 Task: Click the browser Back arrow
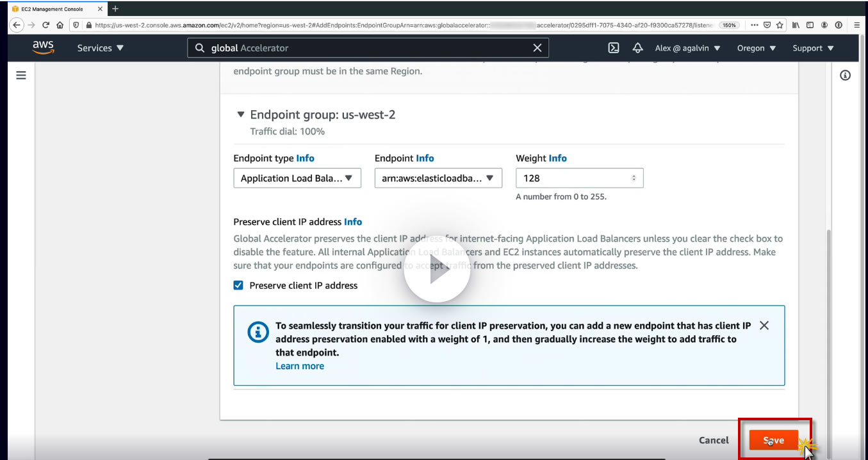click(x=17, y=25)
